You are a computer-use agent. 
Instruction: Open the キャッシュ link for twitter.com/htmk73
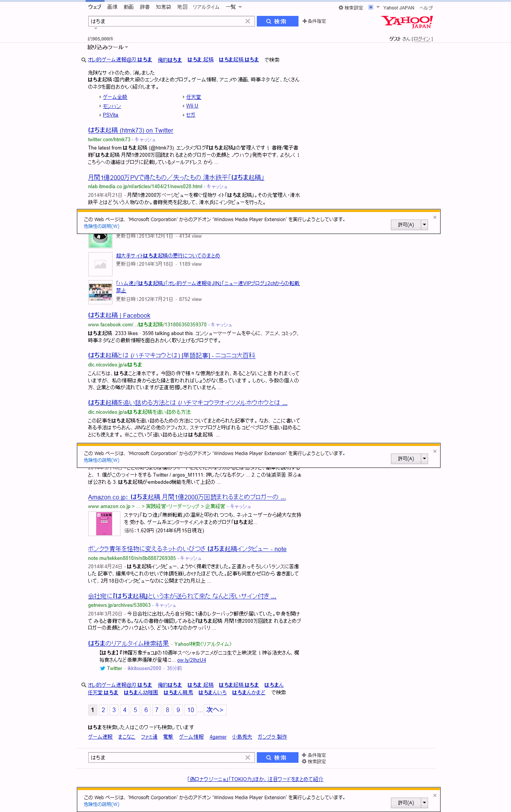145,140
